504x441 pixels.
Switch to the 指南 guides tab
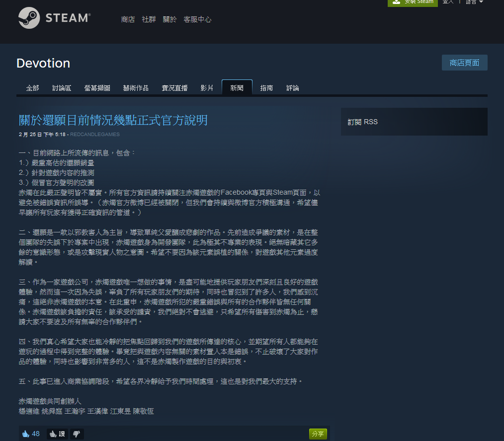[x=266, y=88]
